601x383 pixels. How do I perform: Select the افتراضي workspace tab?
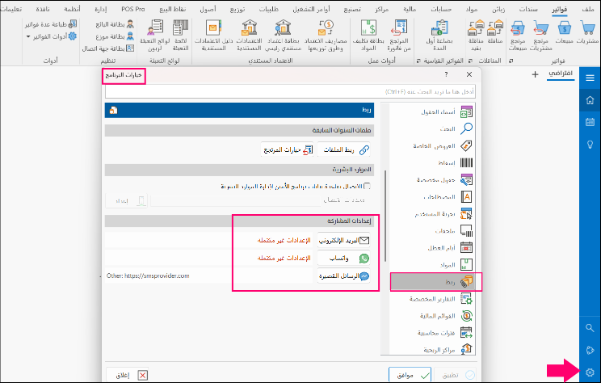(x=560, y=73)
